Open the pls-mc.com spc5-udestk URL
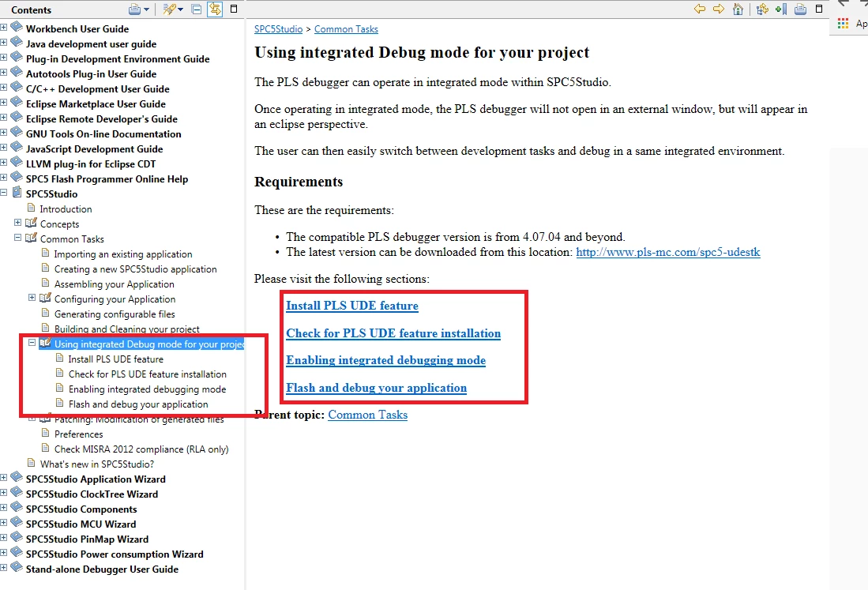Image resolution: width=868 pixels, height=590 pixels. click(x=668, y=253)
